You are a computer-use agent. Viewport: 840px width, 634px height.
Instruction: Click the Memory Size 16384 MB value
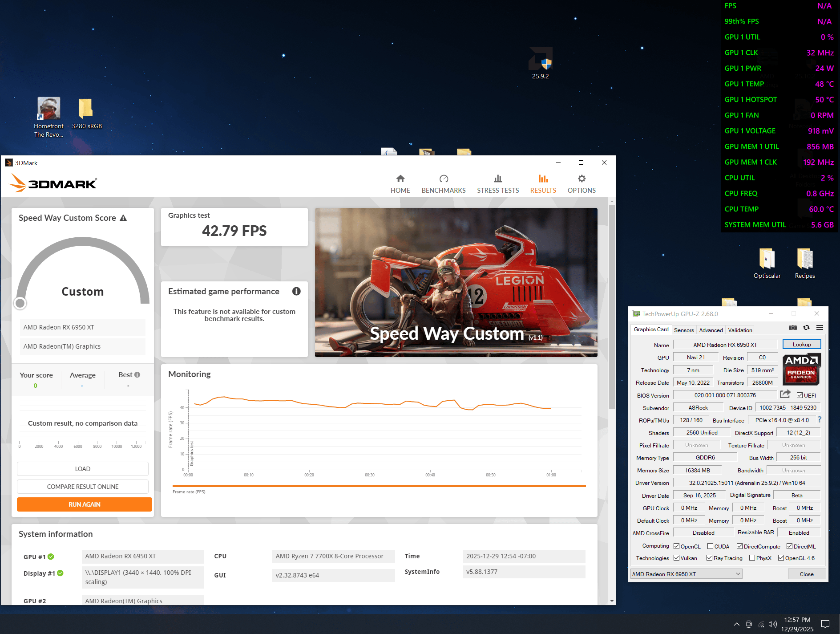pos(697,470)
